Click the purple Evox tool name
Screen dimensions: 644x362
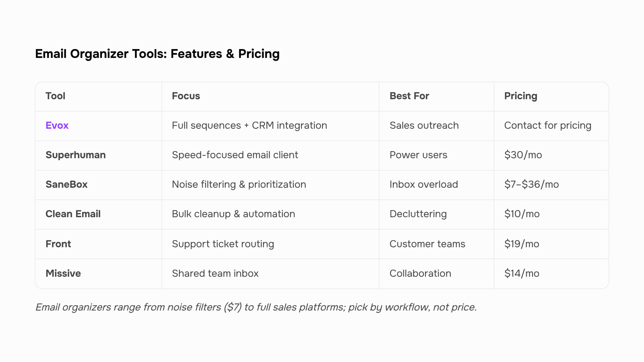point(57,125)
